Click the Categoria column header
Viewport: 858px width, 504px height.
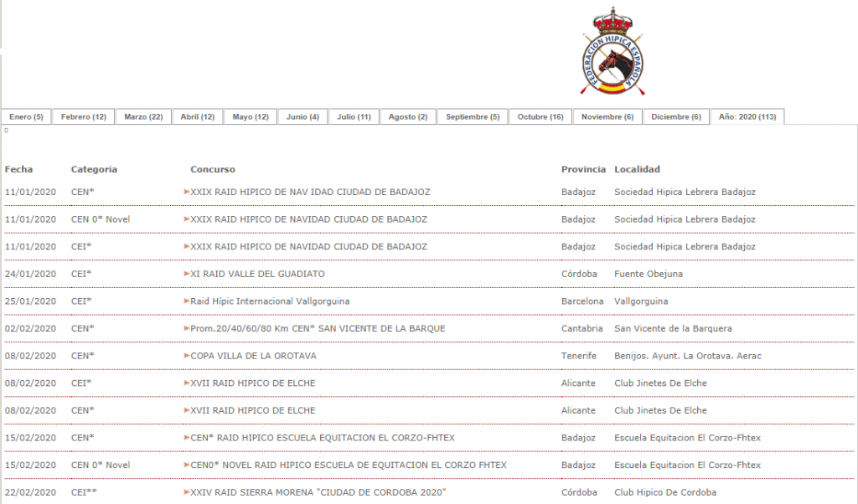click(94, 169)
